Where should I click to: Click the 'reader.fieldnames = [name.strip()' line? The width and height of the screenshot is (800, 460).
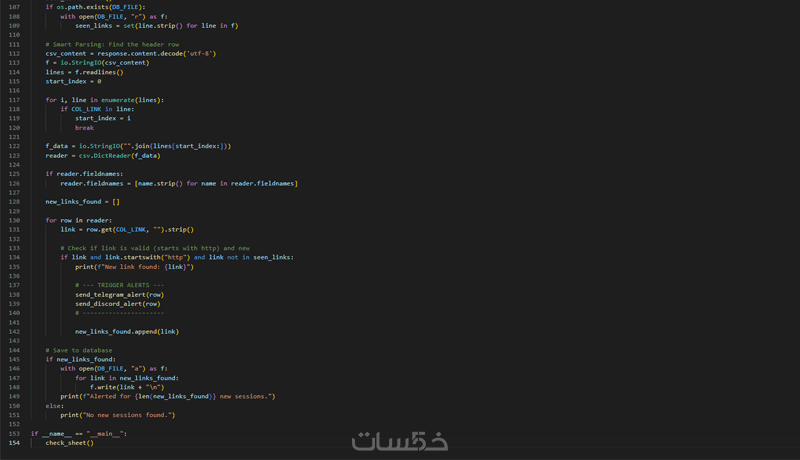tap(179, 183)
